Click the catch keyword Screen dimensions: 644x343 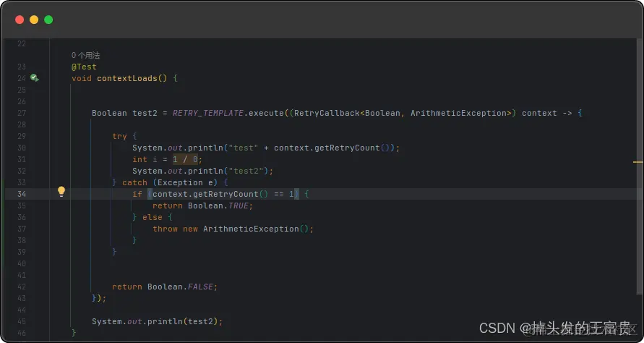[134, 182]
